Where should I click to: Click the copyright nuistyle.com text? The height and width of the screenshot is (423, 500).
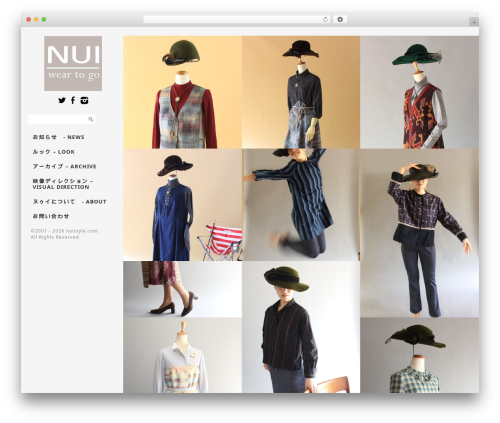pos(65,234)
